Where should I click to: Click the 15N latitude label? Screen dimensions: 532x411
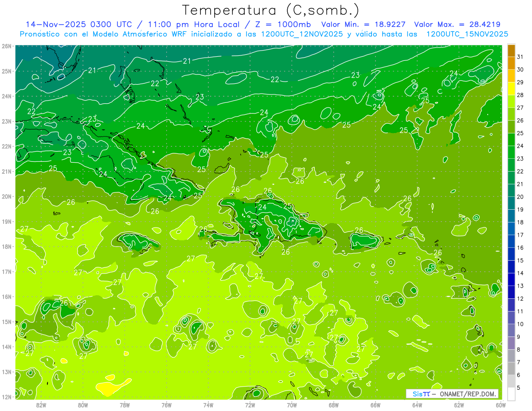[x=6, y=322]
